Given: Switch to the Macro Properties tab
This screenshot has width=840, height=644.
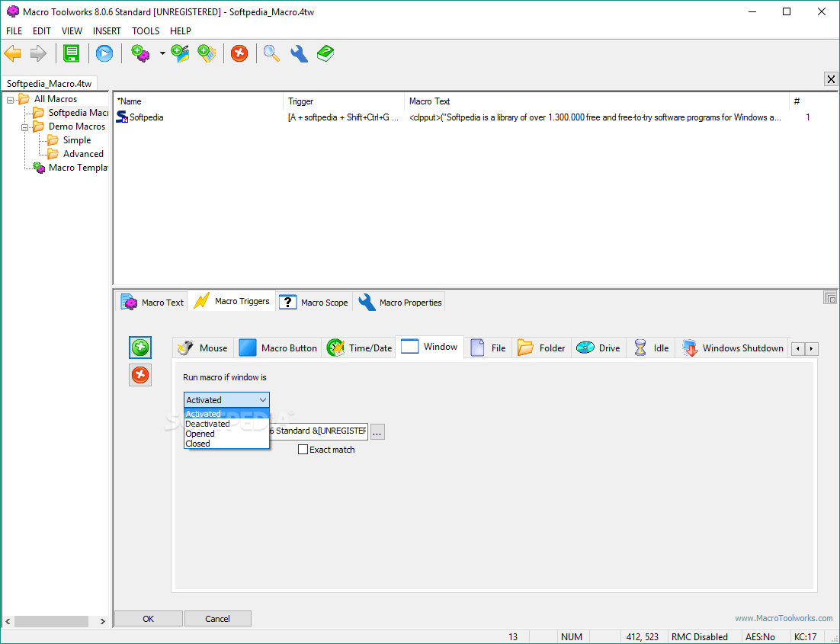Looking at the screenshot, I should point(399,302).
